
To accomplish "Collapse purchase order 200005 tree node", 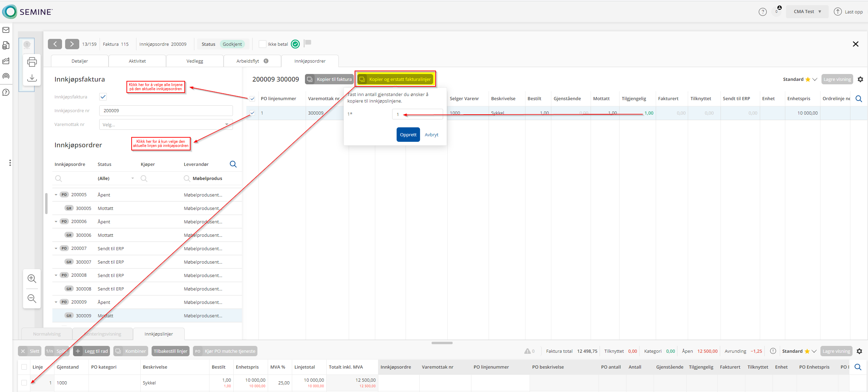I will pyautogui.click(x=56, y=195).
